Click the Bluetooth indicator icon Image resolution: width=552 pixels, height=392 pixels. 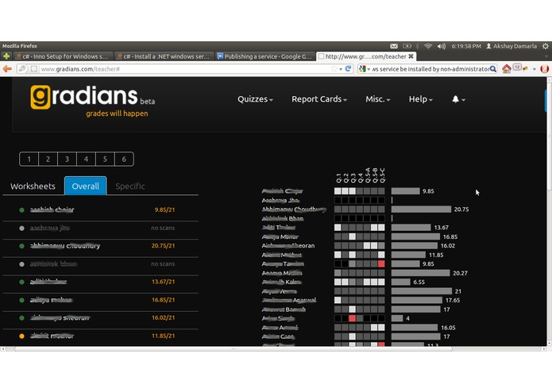click(418, 46)
